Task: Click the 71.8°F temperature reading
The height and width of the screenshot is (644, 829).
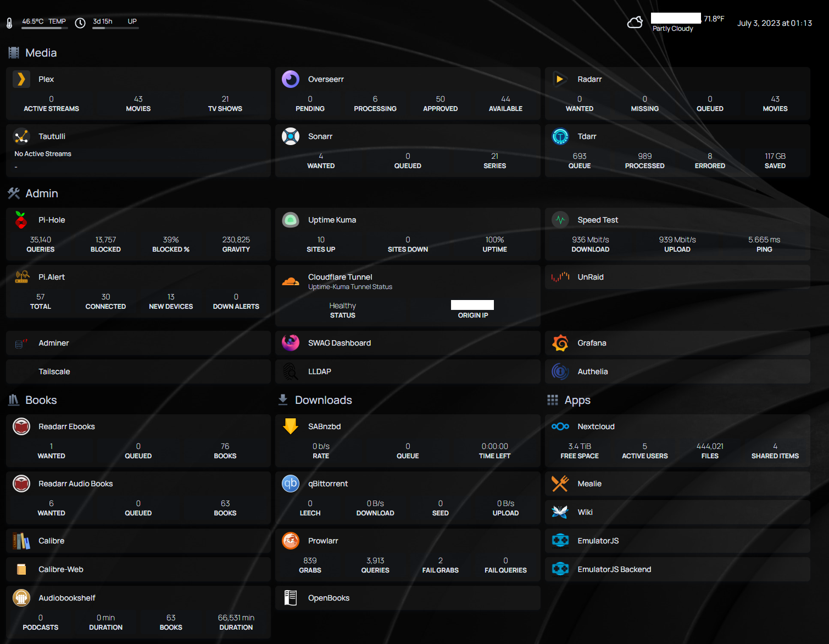Action: [714, 19]
